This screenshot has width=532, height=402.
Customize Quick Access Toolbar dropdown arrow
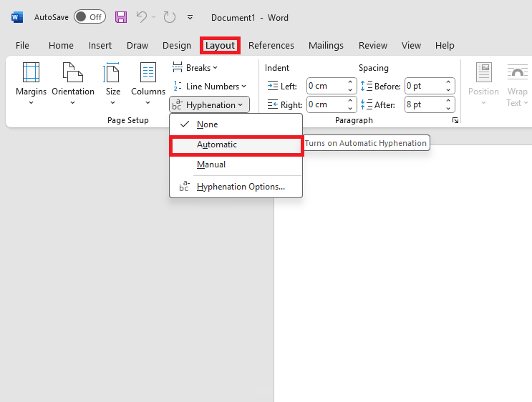190,17
